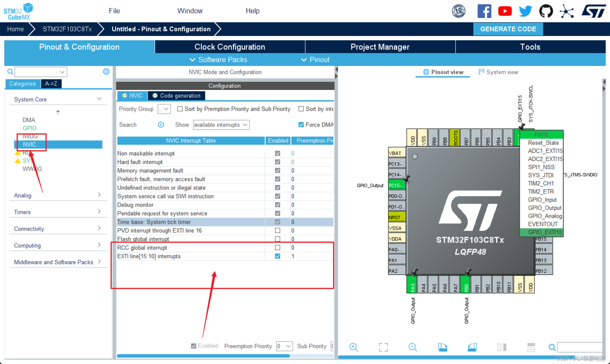Click the GENERATE CODE button
610x364 pixels.
point(508,29)
